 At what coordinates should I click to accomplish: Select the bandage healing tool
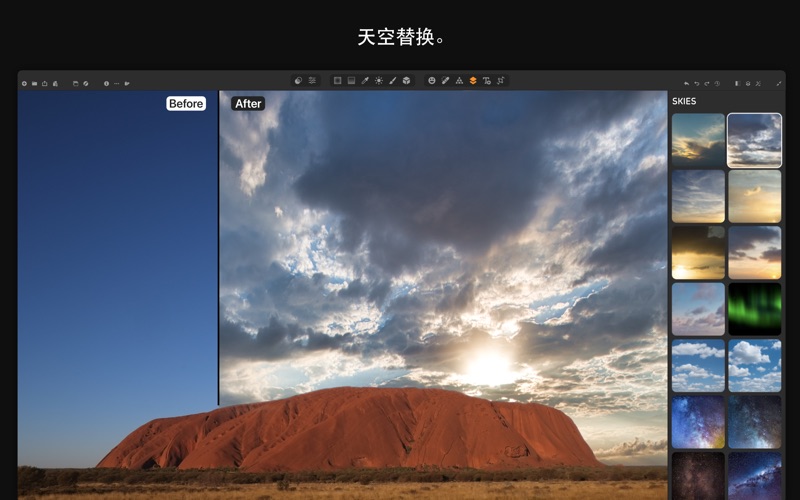(x=445, y=80)
